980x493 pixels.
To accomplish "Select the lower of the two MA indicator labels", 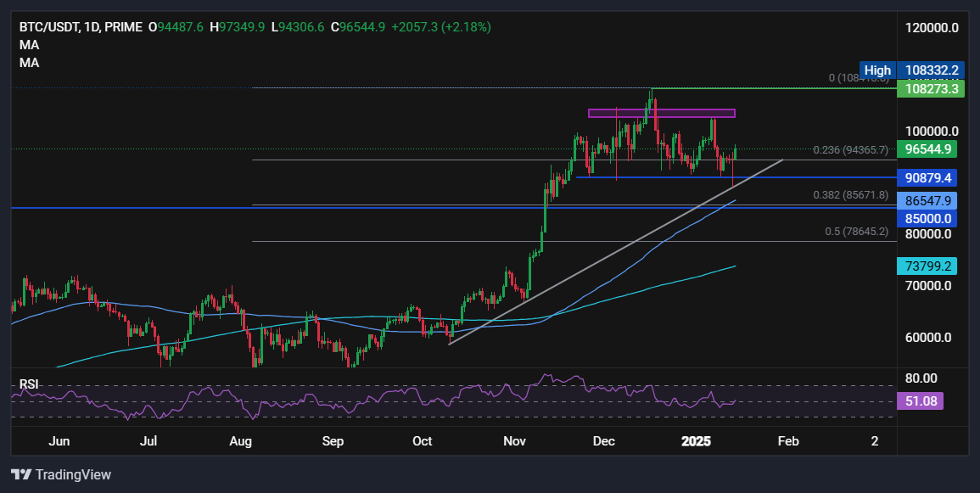I will click(x=29, y=63).
